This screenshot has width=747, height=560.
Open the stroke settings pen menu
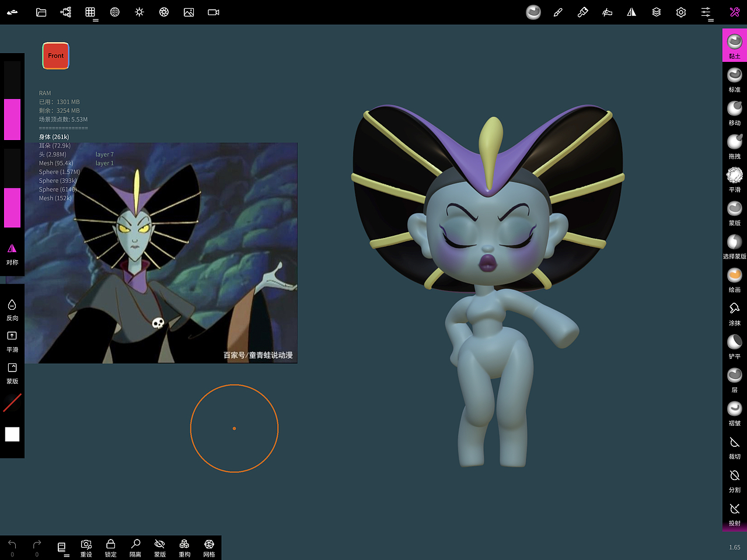pos(558,12)
